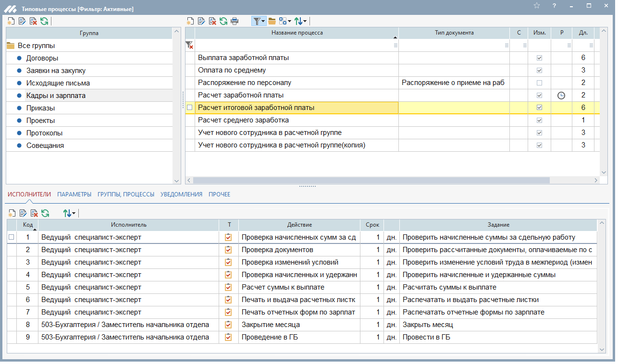Edit the selected process via process toolbar
Image resolution: width=618 pixels, height=364 pixels.
coord(201,21)
